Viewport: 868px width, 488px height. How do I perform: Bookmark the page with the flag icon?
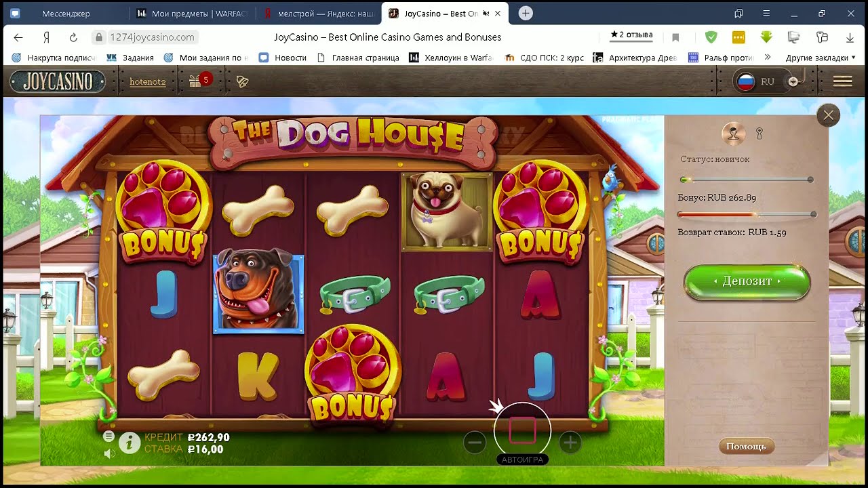[x=675, y=37]
